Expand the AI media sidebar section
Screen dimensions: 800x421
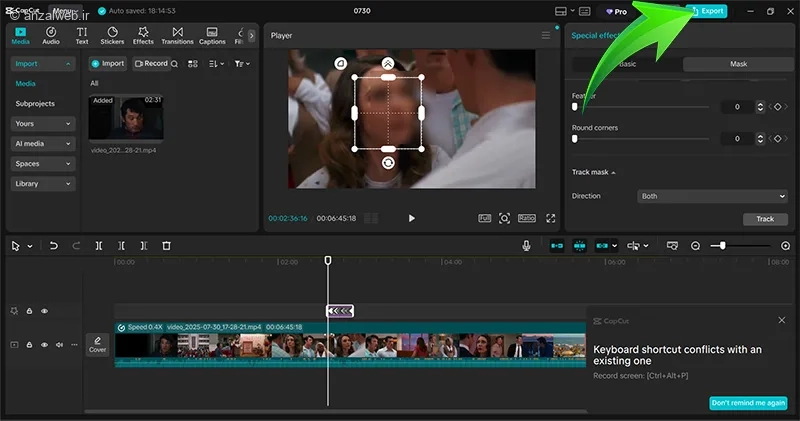pos(42,144)
